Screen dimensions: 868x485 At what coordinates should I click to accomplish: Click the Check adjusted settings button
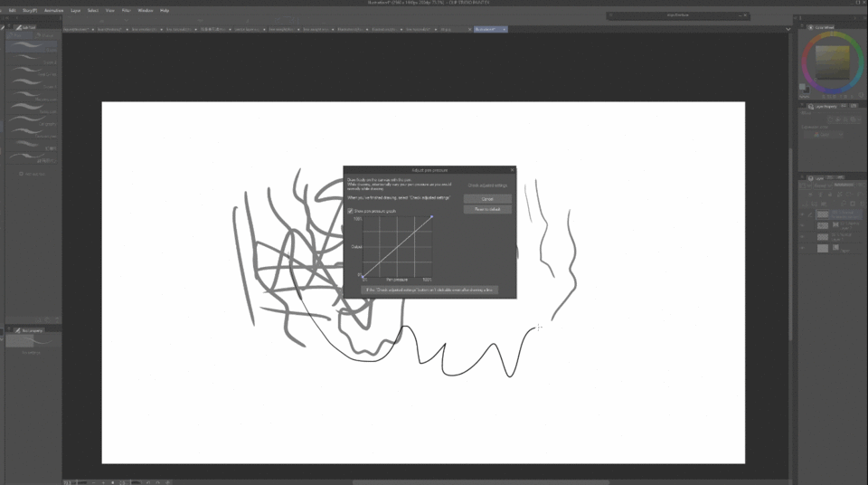point(487,185)
